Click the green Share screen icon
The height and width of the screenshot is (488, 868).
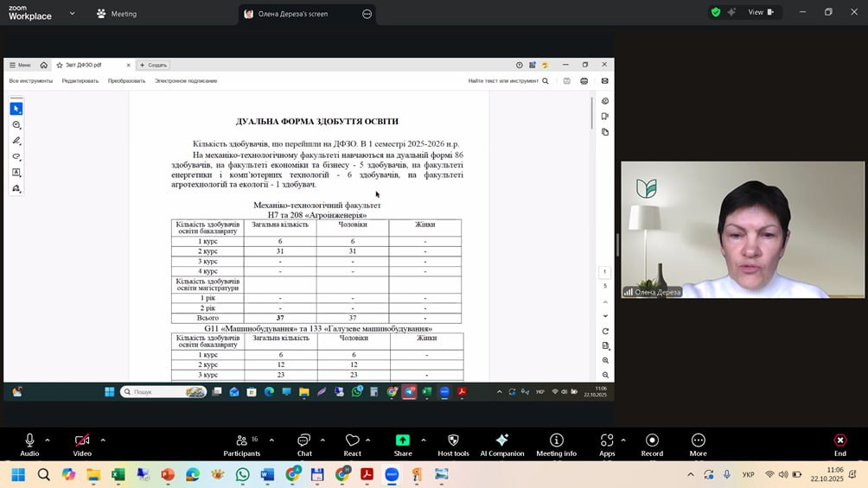(x=403, y=440)
